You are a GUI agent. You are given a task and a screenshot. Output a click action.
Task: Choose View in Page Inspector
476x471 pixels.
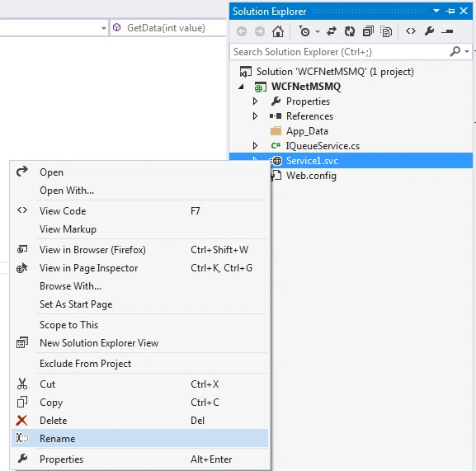pyautogui.click(x=139, y=268)
